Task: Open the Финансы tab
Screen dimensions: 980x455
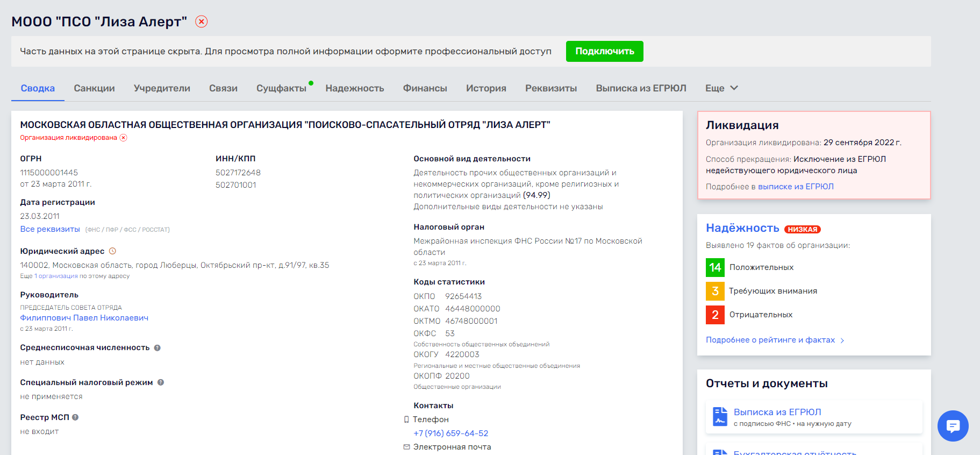Action: click(x=425, y=88)
